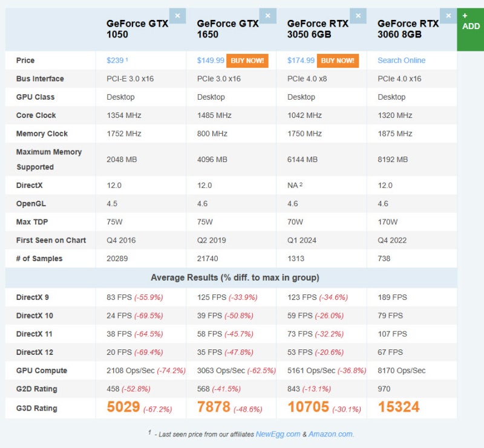Open the $174.99 price link
The height and width of the screenshot is (448, 484).
pos(301,60)
